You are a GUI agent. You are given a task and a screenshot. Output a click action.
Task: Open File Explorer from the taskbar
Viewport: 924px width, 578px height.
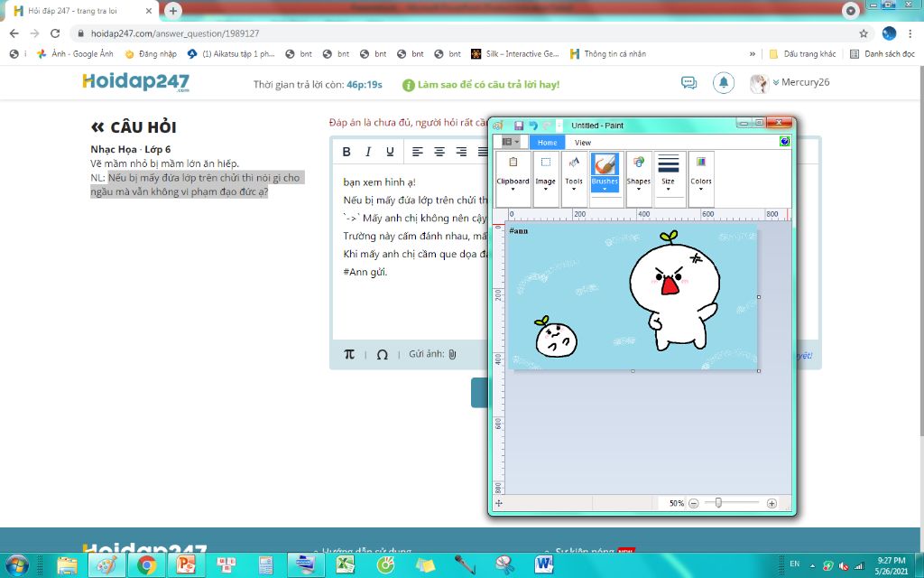(67, 565)
